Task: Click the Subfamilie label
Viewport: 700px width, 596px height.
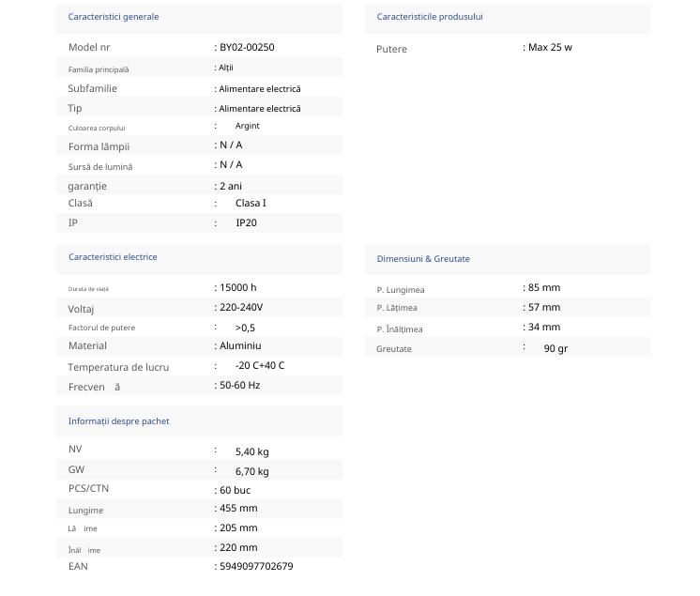Action: [x=92, y=88]
